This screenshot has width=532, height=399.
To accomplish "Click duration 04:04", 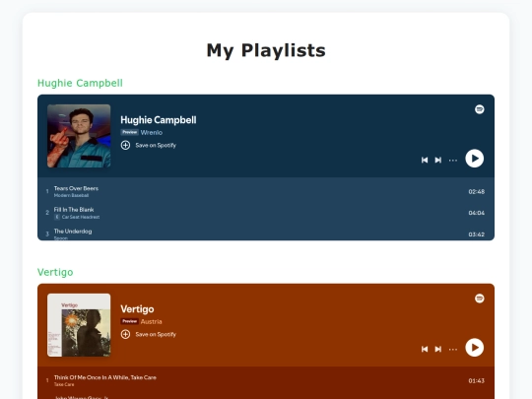I will 477,213.
